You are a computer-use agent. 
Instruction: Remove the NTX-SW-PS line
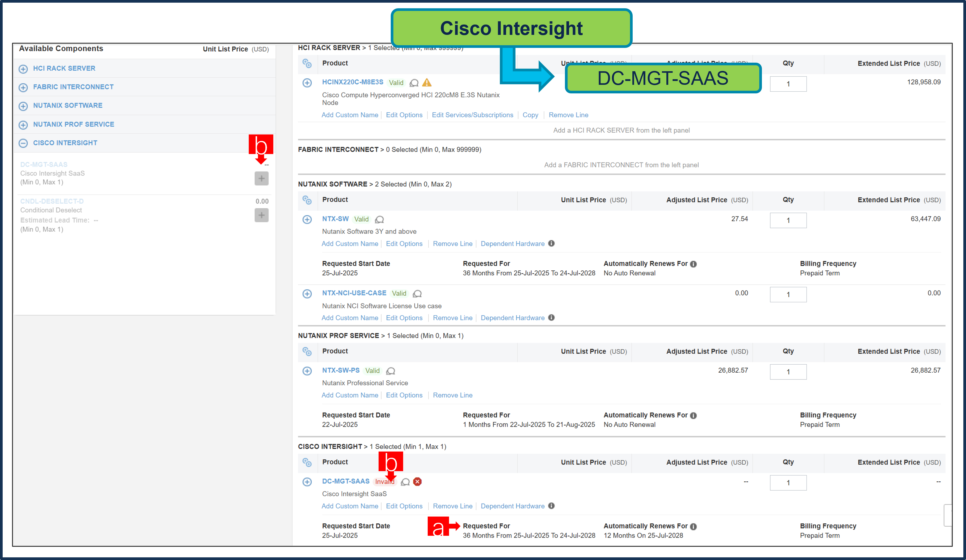pyautogui.click(x=452, y=395)
